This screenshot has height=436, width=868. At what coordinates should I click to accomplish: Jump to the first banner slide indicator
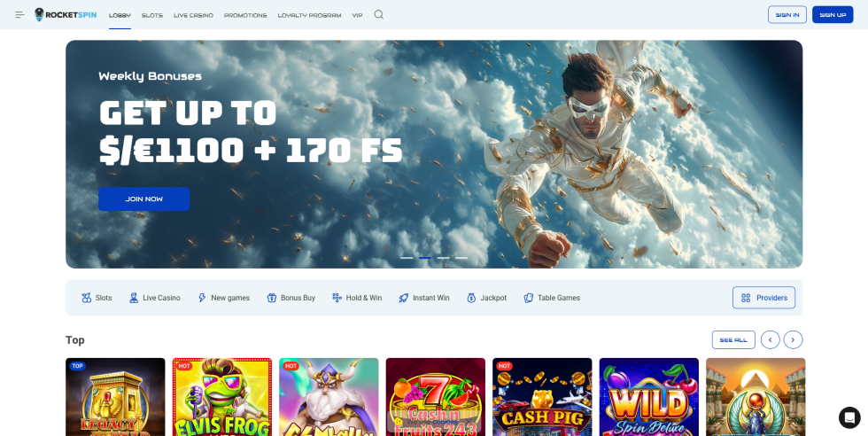(407, 257)
